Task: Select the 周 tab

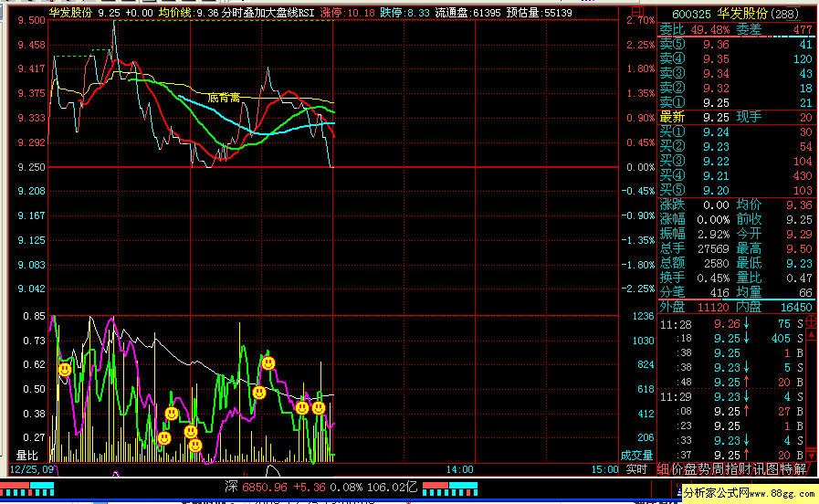Action: [x=718, y=469]
